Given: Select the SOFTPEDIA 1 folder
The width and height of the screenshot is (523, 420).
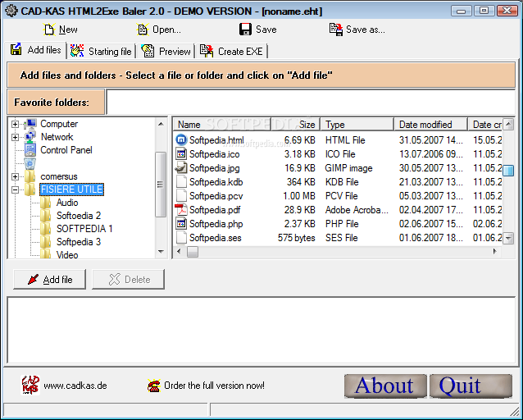Looking at the screenshot, I should pyautogui.click(x=84, y=229).
